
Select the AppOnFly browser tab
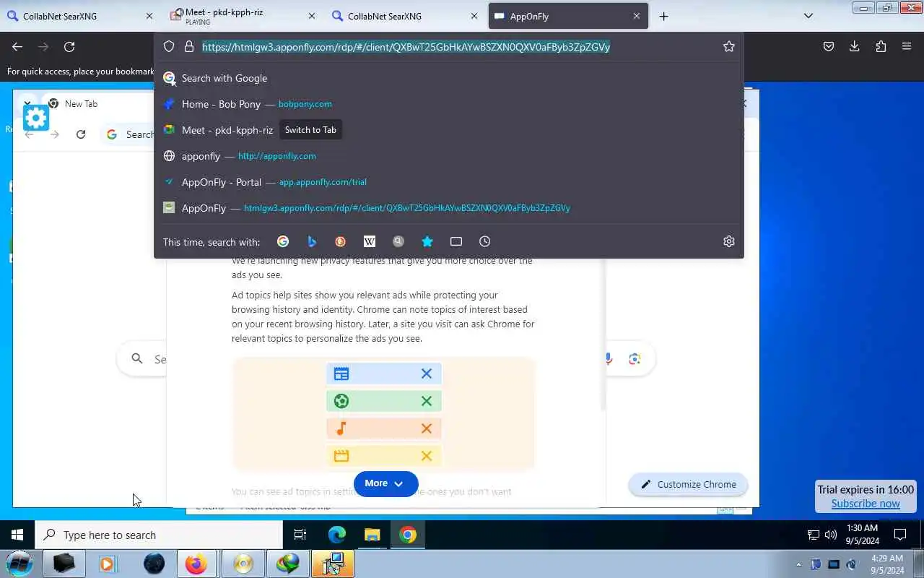568,16
